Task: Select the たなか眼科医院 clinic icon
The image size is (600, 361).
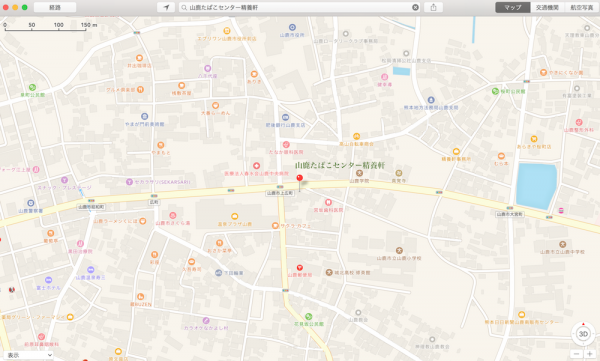Action: [286, 145]
